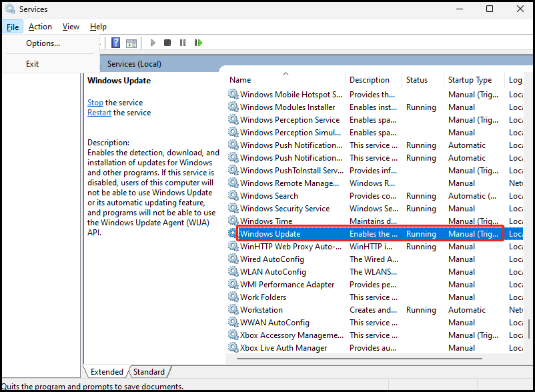Click gear icon next to Xbox Live Auth Manager
The height and width of the screenshot is (392, 535).
click(233, 347)
